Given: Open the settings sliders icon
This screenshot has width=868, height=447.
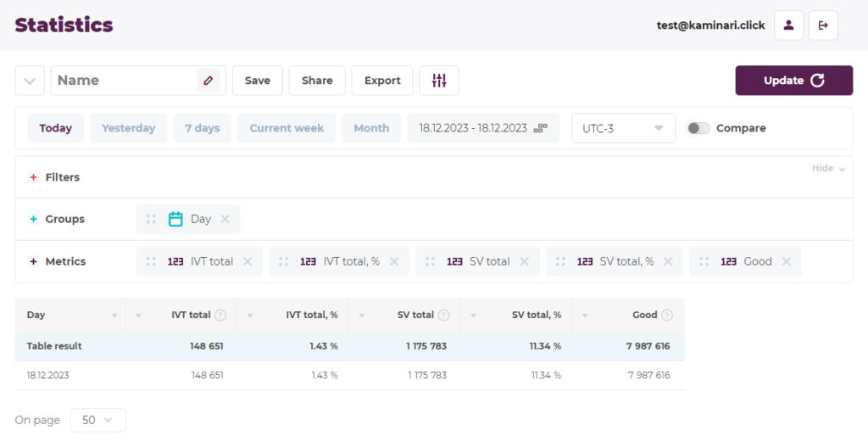Looking at the screenshot, I should [439, 81].
